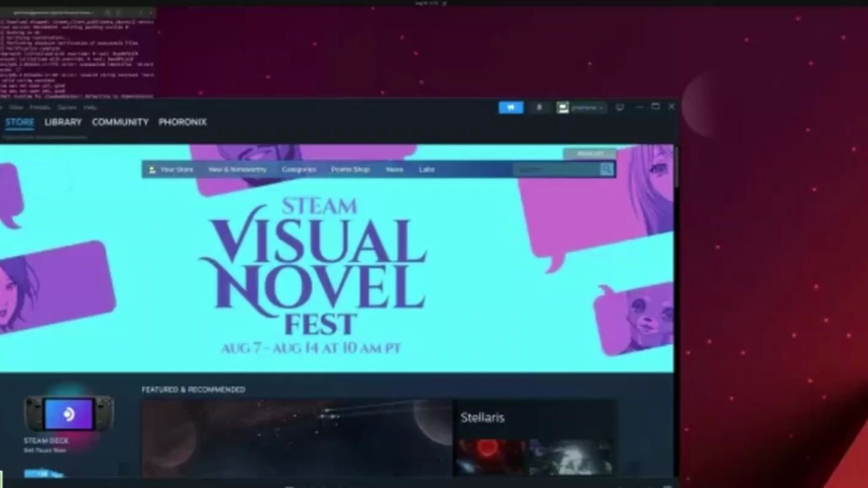Open the Stellaris featured game banner

297,438
